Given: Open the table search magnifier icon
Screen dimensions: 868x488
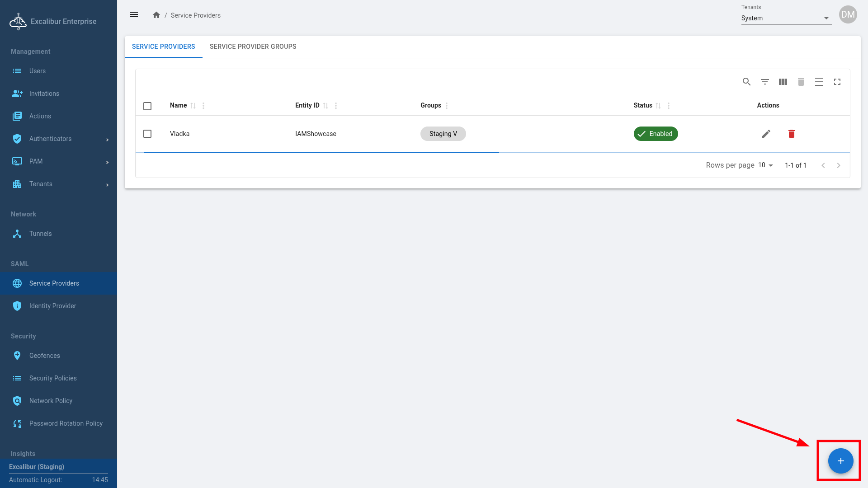Looking at the screenshot, I should click(746, 82).
